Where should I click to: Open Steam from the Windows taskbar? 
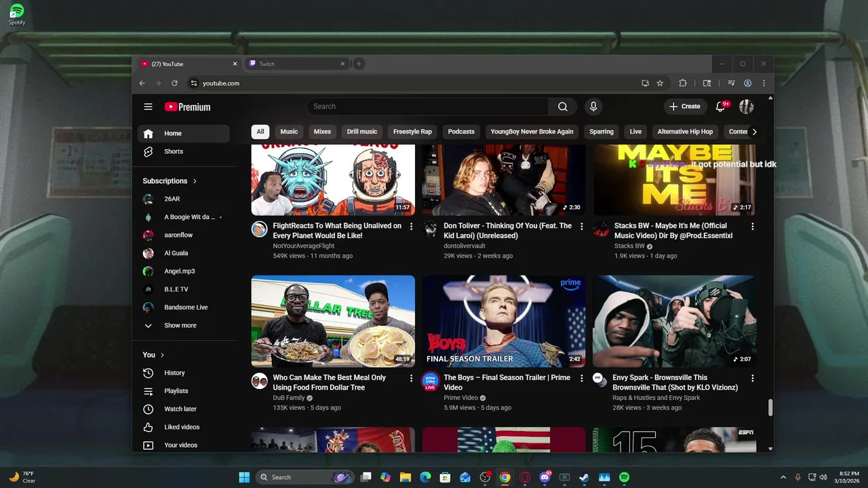coord(584,477)
